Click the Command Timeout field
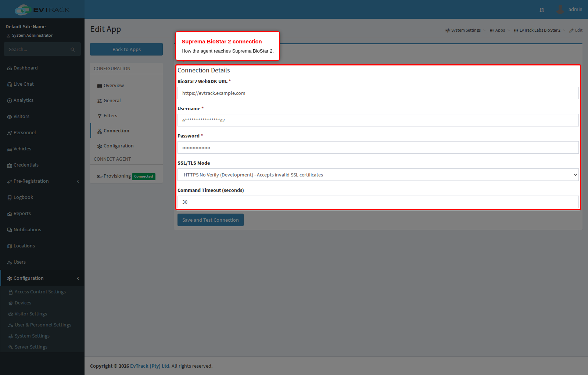588x375 pixels. 378,202
